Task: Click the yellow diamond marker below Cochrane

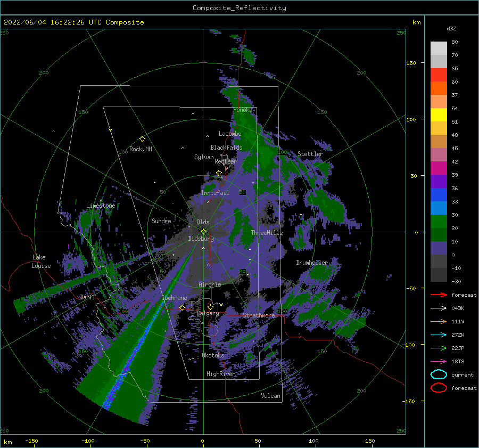Action: pyautogui.click(x=182, y=307)
